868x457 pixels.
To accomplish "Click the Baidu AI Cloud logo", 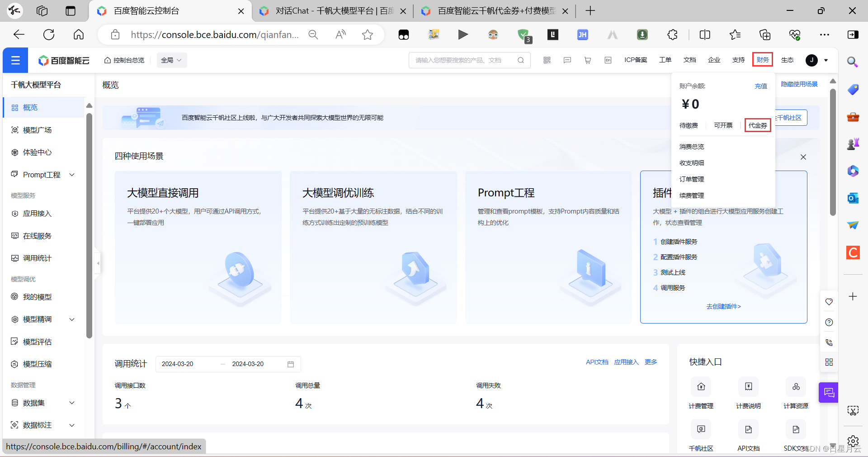I will pos(64,60).
